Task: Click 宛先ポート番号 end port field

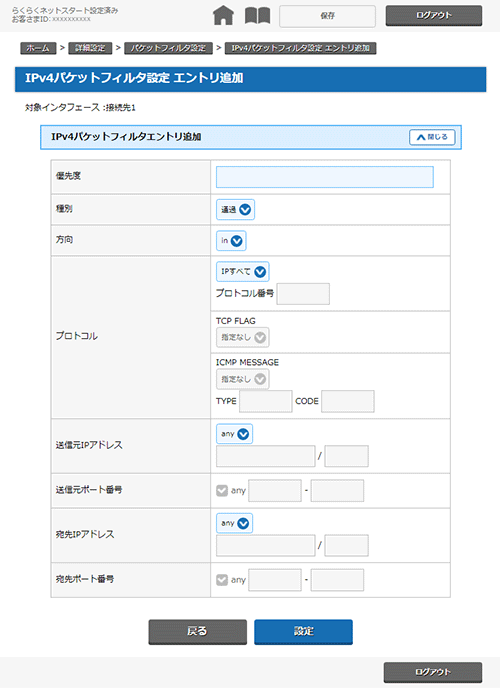Action: click(337, 580)
